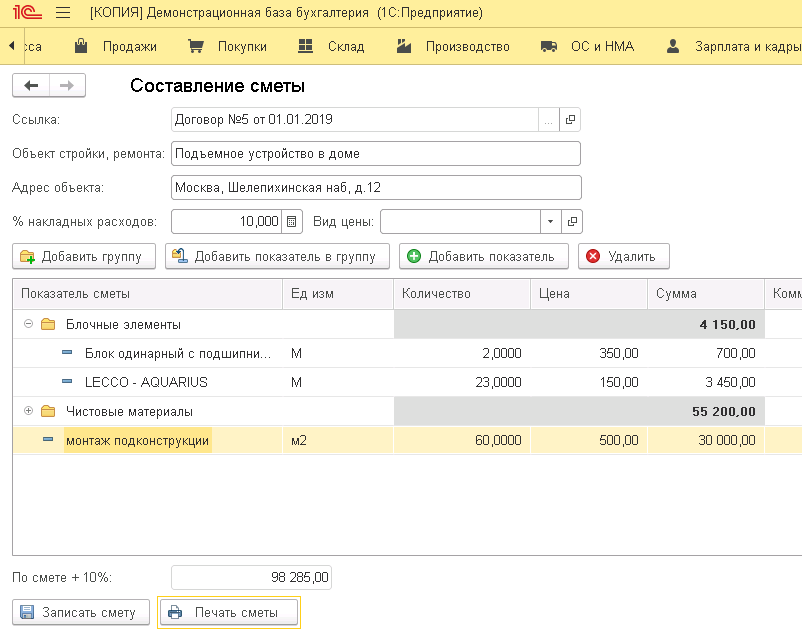The width and height of the screenshot is (802, 636).
Task: Open the Вид цены dropdown list
Action: (550, 221)
